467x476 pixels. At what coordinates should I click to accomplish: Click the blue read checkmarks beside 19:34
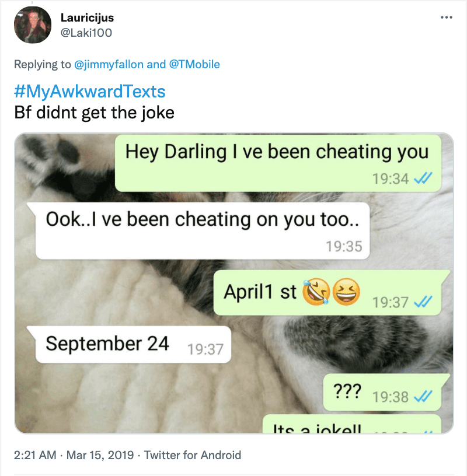[423, 178]
